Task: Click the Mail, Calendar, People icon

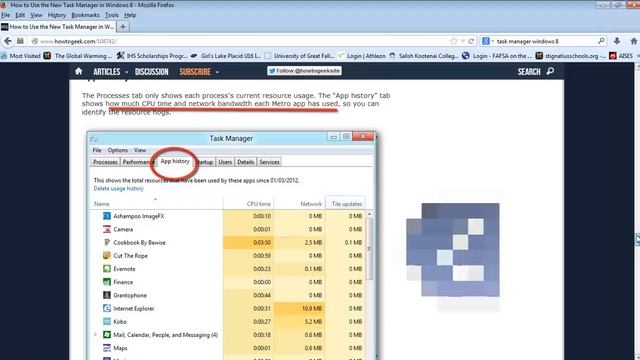Action: tap(107, 335)
